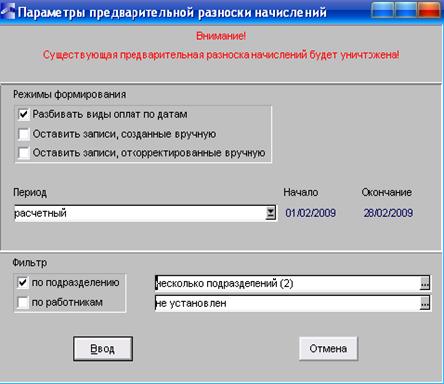Click the start date 01/02/2009
Image resolution: width=444 pixels, height=384 pixels.
(x=310, y=213)
